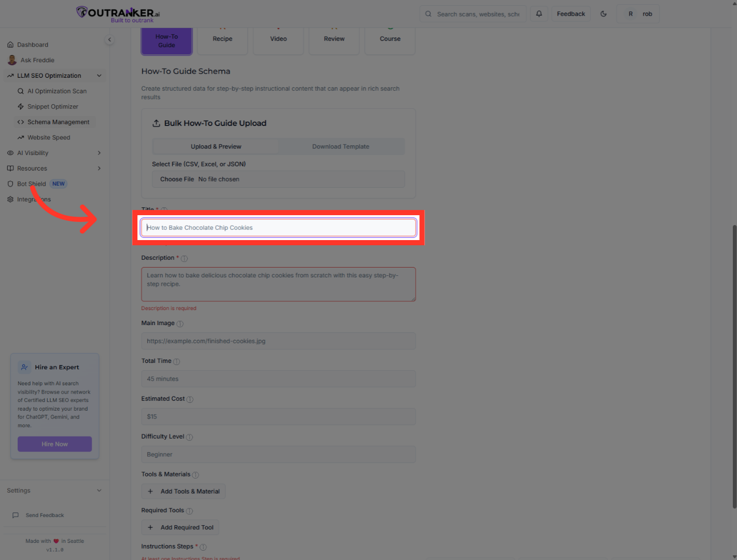
Task: Click Add Tools & Material button
Action: click(183, 492)
